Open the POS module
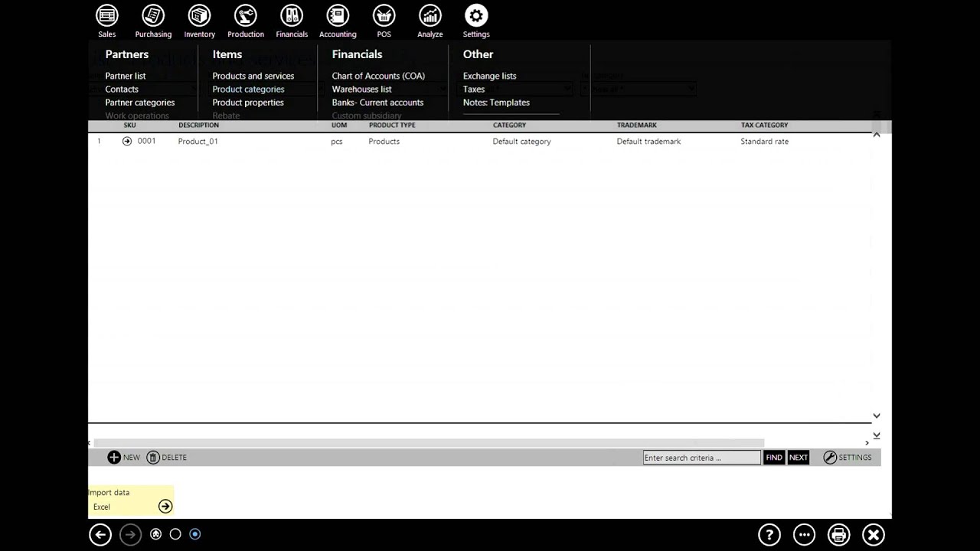Image resolution: width=980 pixels, height=551 pixels. [x=384, y=21]
